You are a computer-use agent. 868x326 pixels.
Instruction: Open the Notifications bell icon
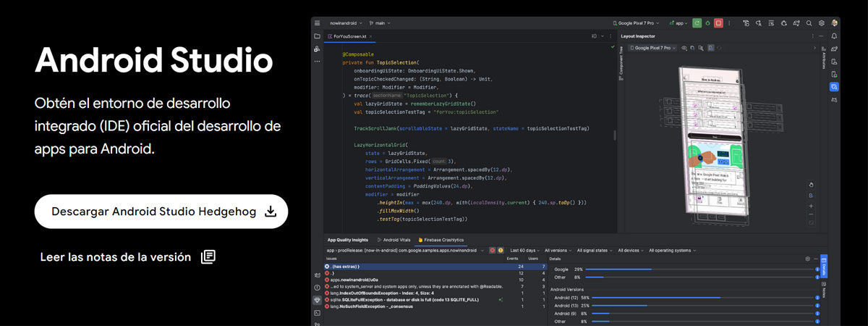834,36
